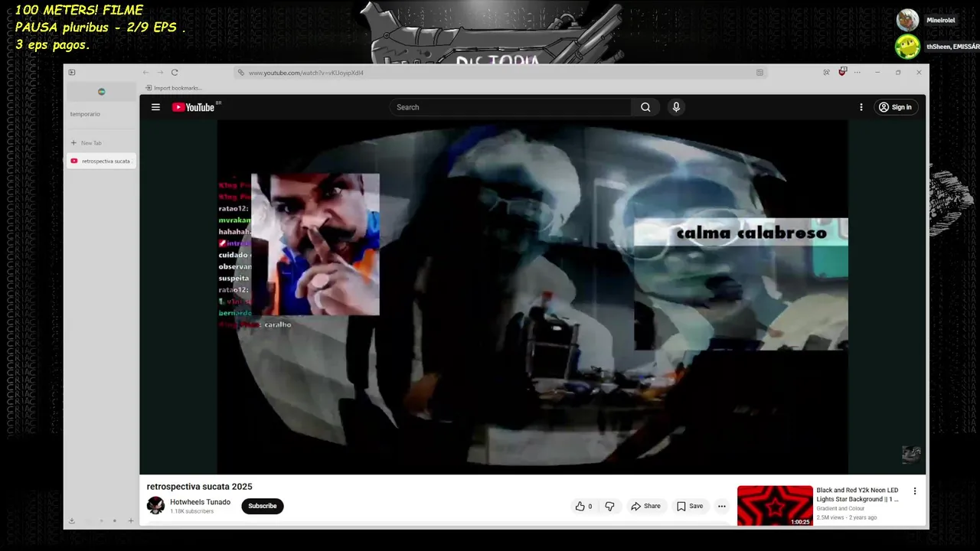Open options menu for the suggested video
The image size is (980, 551).
[x=914, y=491]
